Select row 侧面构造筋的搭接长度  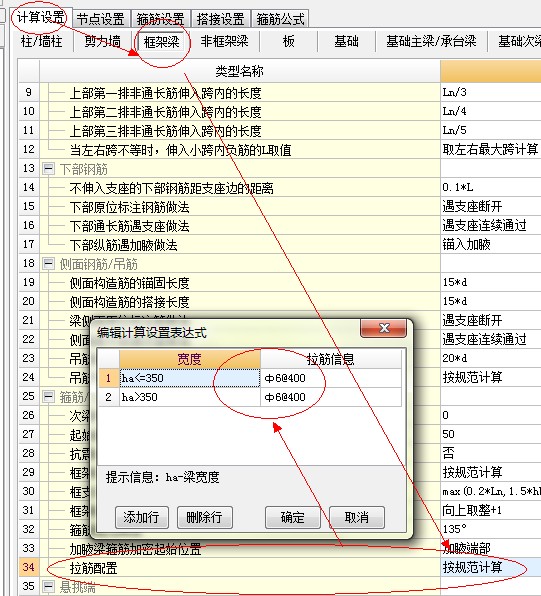click(240, 301)
